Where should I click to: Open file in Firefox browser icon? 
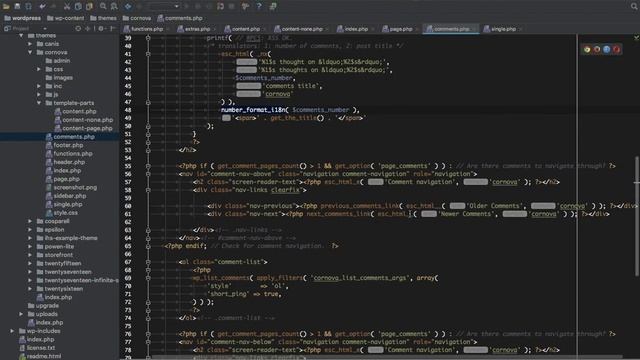(597, 49)
